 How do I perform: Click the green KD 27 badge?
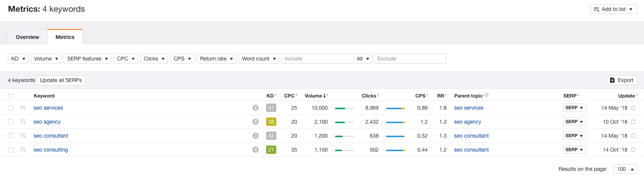(x=271, y=150)
